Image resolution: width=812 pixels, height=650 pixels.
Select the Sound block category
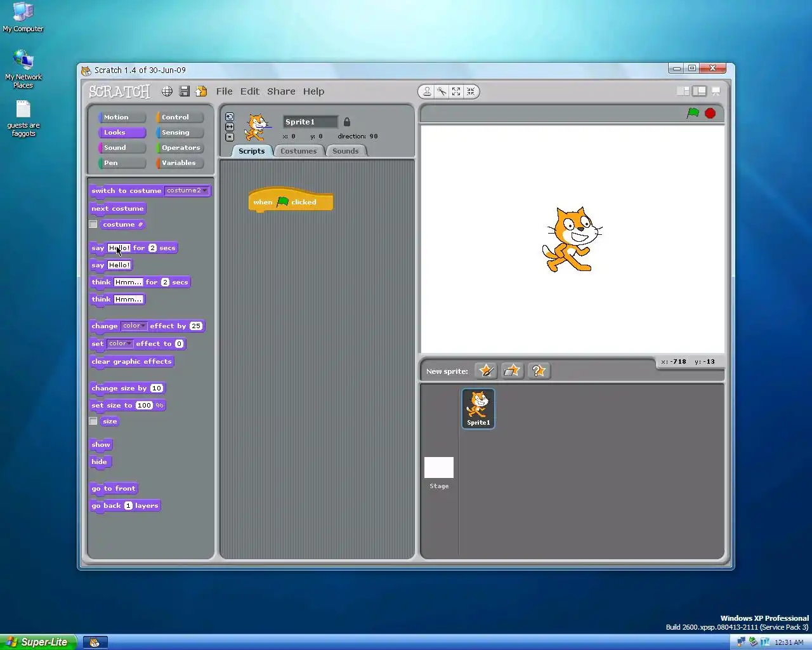coord(122,148)
